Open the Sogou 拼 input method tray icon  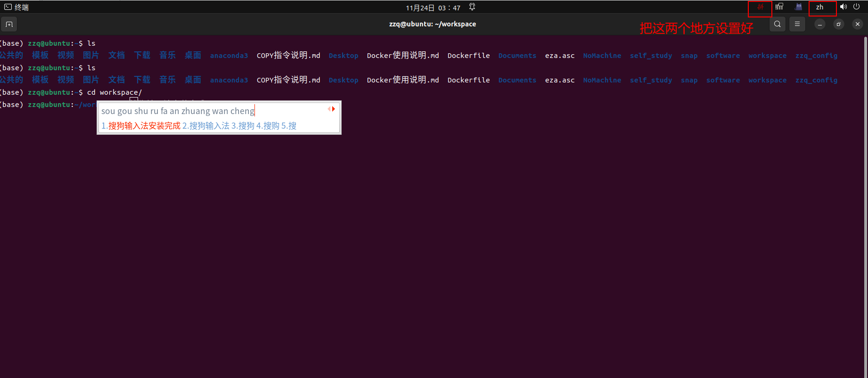pyautogui.click(x=760, y=7)
